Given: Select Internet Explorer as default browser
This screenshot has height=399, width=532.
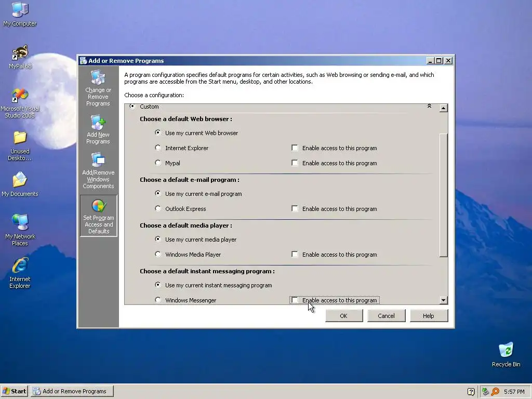Looking at the screenshot, I should coord(158,148).
